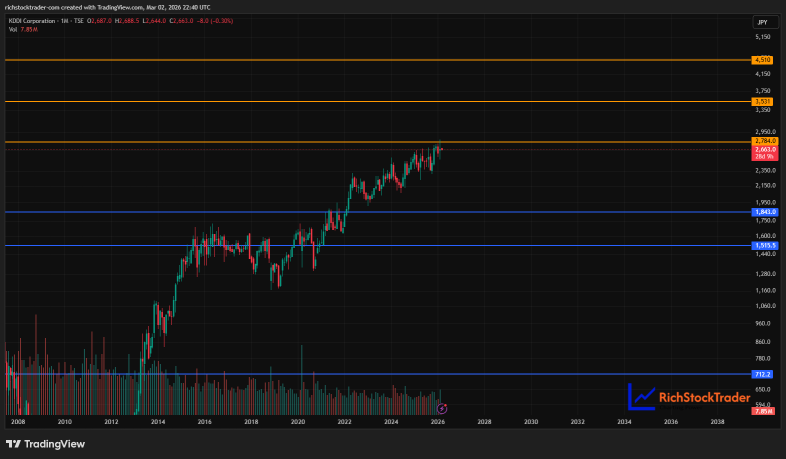
Task: Select the 1,843.0 blue price line label
Action: coord(765,212)
